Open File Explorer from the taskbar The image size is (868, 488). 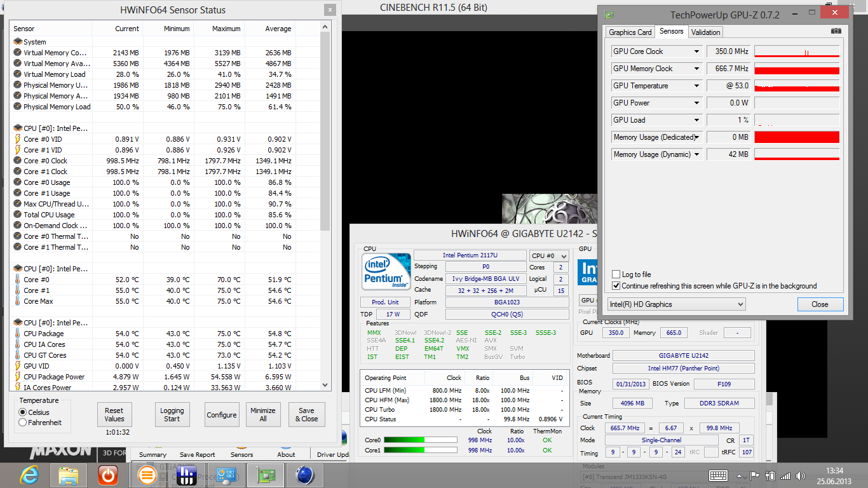(x=69, y=475)
